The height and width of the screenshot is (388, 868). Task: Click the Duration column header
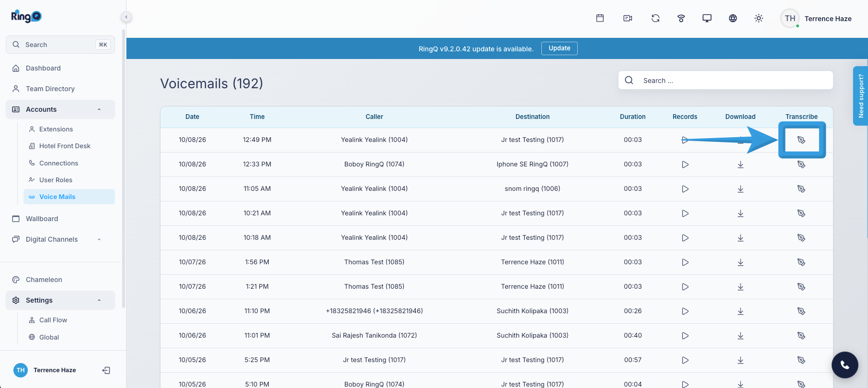[x=632, y=117]
